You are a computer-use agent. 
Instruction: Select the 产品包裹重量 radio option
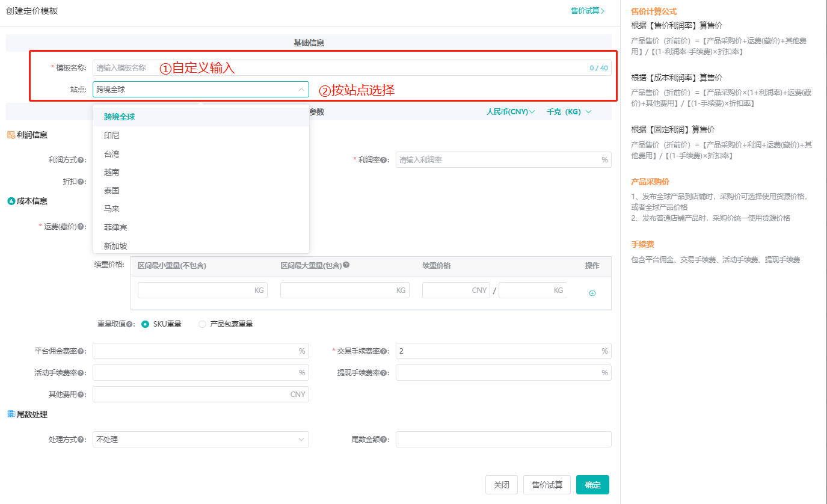tap(202, 324)
